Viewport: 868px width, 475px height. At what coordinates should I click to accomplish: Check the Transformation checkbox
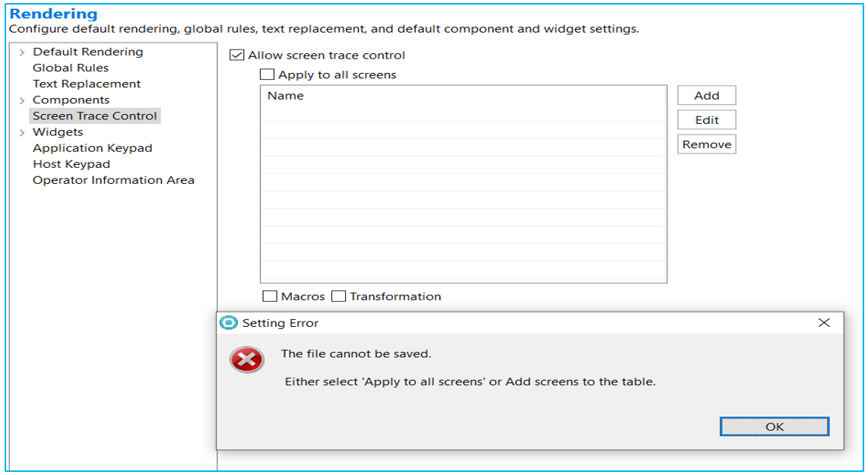[x=339, y=296]
